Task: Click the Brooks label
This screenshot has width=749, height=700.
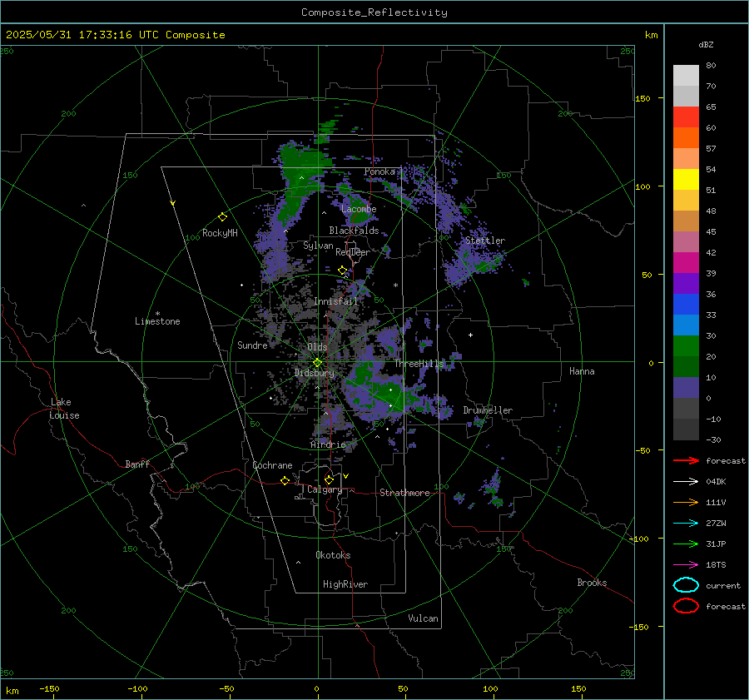Action: tap(592, 583)
